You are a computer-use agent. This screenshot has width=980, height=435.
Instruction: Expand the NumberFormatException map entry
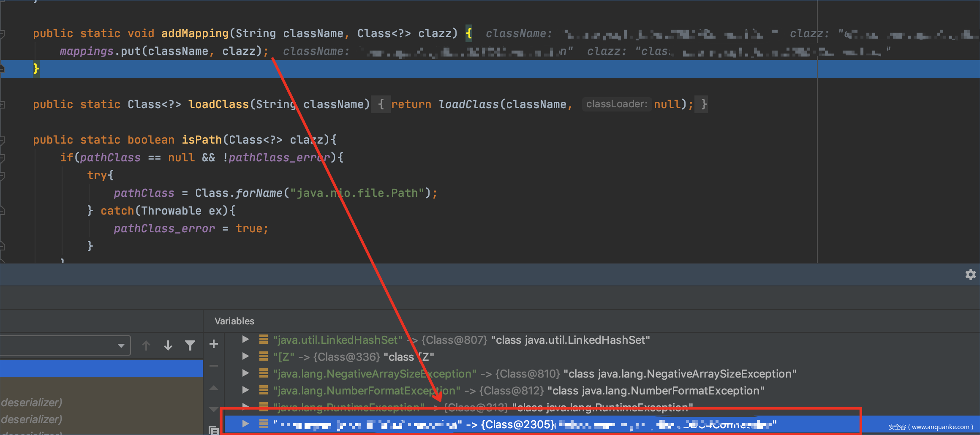point(245,390)
